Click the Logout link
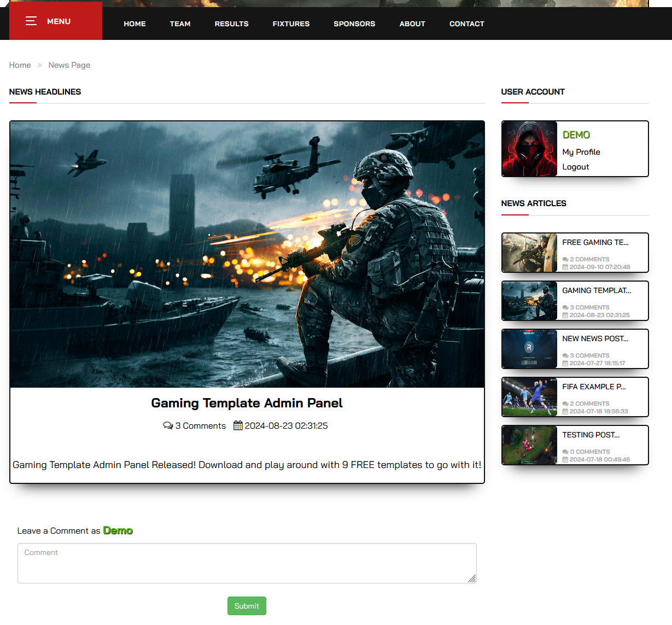The height and width of the screenshot is (625, 672). tap(575, 167)
